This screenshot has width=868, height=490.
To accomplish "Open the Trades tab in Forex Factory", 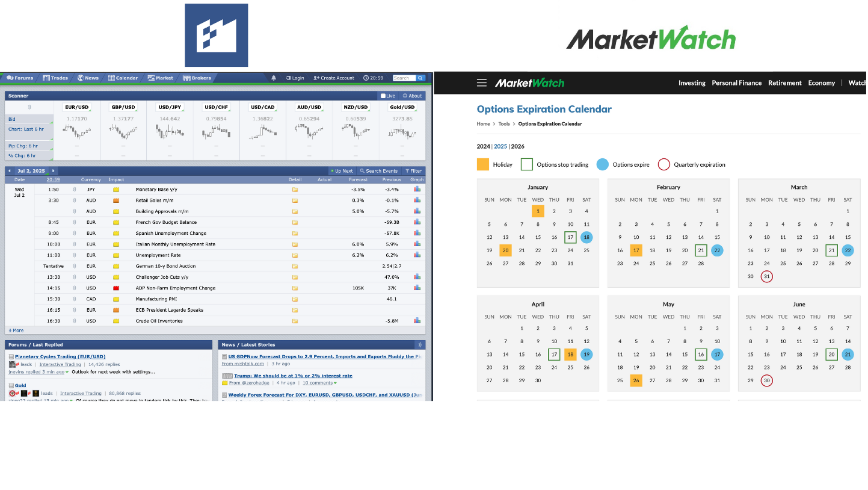I will [55, 78].
